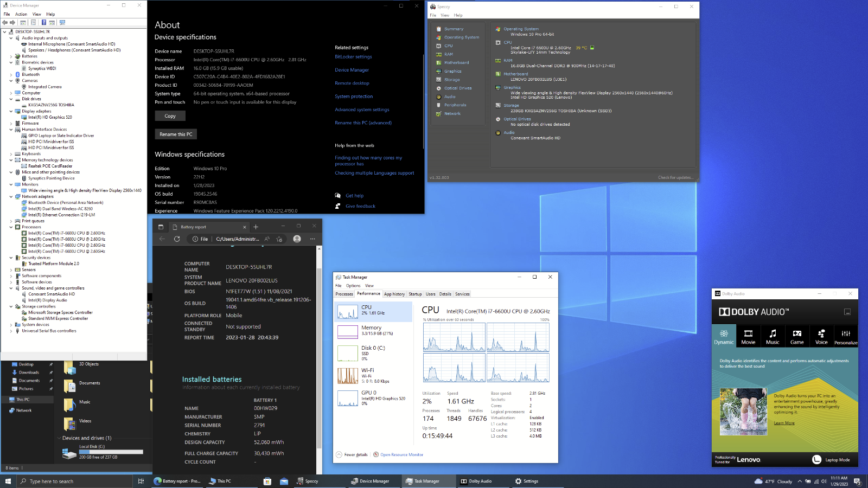Open Local Disk (C:) usage bar in This PC
Screen dimensions: 868x488
[111, 452]
